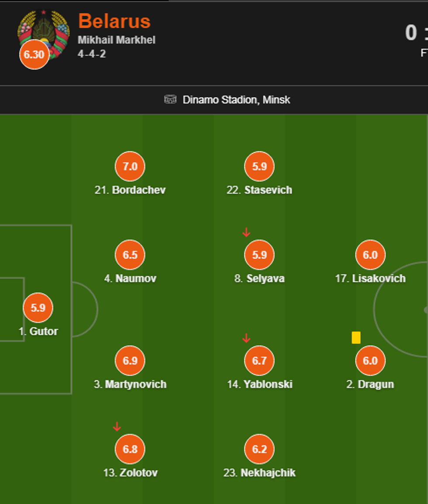Click the substitution arrow above Selyava
The image size is (428, 504).
246,232
